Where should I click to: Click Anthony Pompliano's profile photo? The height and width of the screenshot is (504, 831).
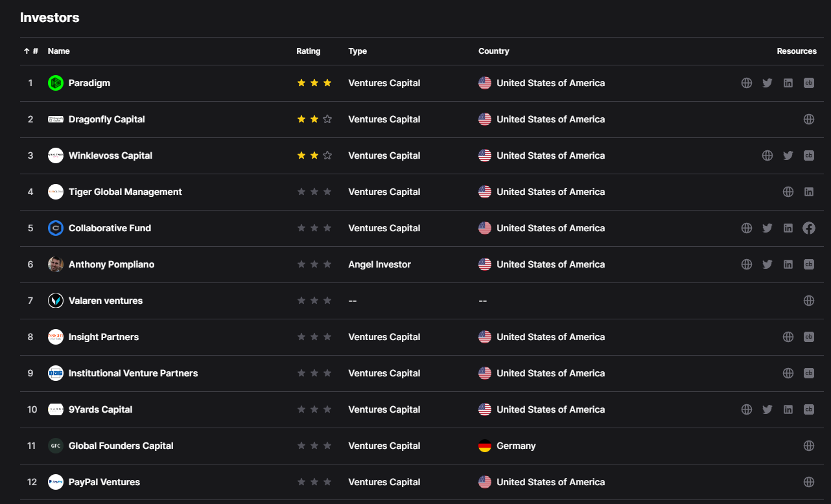tap(56, 264)
